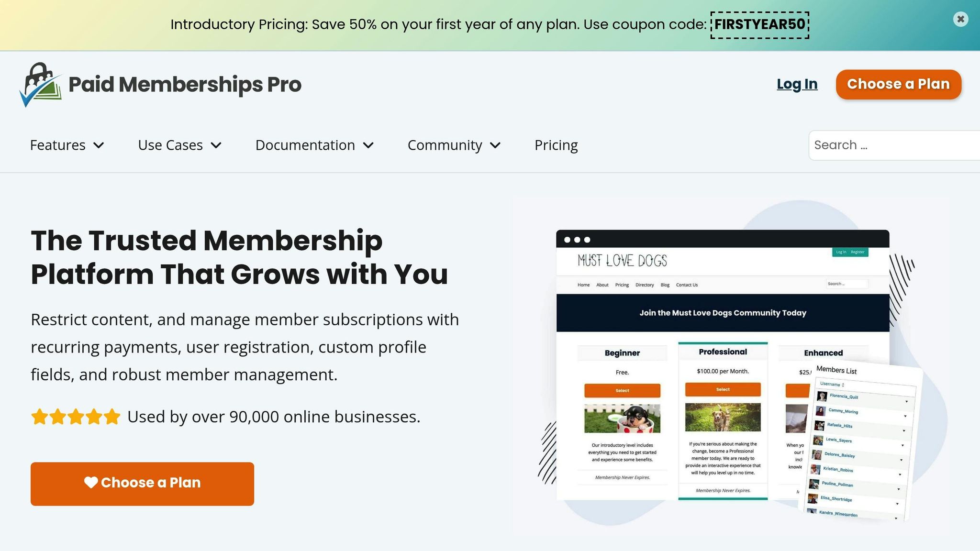Click the Professional plan dog photo
The width and height of the screenshot is (980, 551).
click(723, 417)
